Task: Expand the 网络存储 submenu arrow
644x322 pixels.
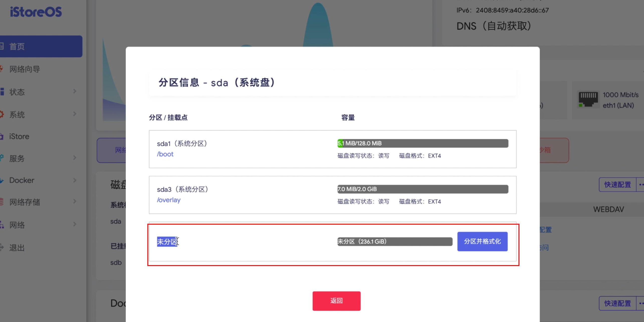Action: (75, 201)
